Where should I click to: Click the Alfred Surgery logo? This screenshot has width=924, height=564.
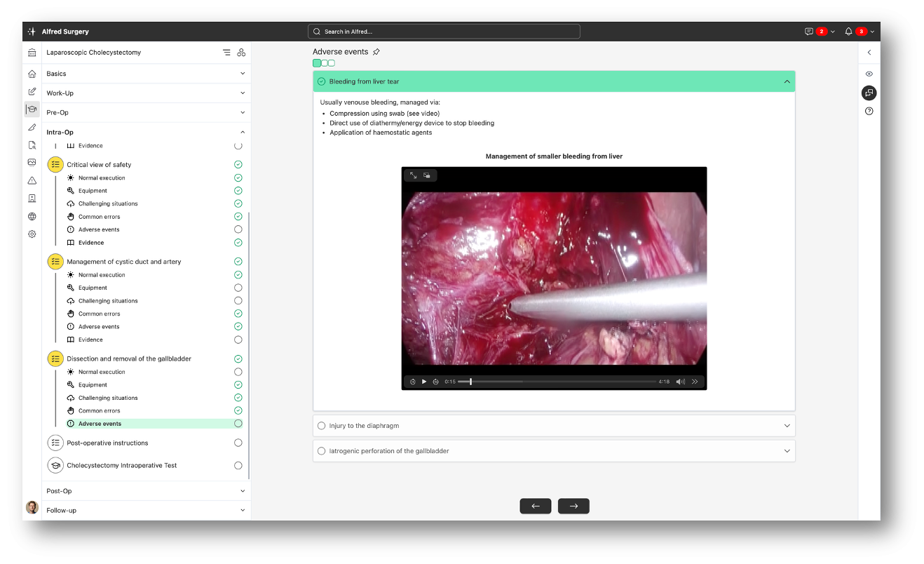[32, 32]
